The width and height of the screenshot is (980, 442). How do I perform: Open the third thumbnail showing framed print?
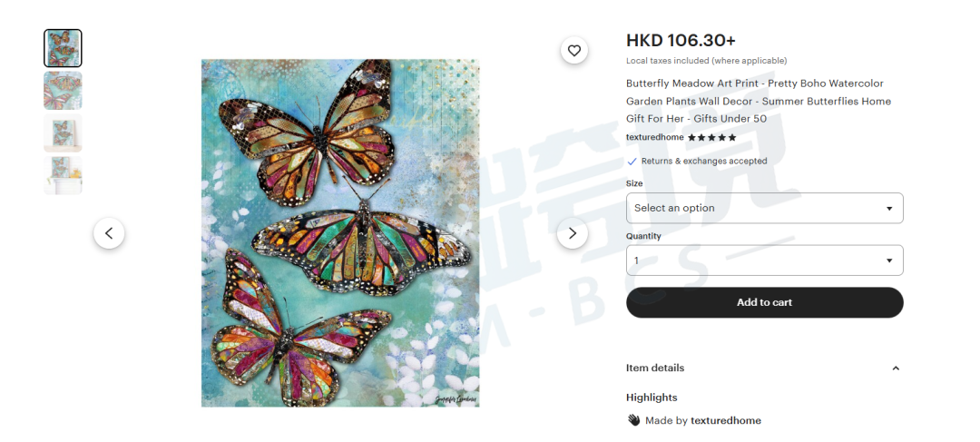pos(63,133)
